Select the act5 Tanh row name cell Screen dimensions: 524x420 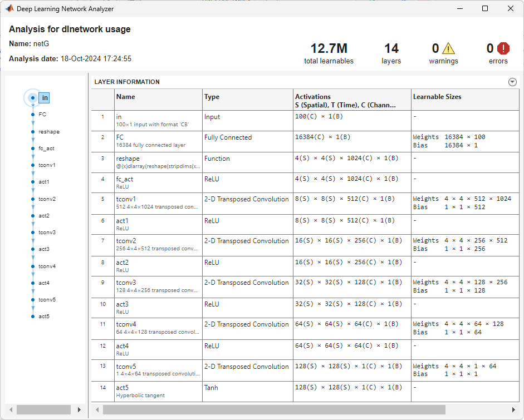158,391
